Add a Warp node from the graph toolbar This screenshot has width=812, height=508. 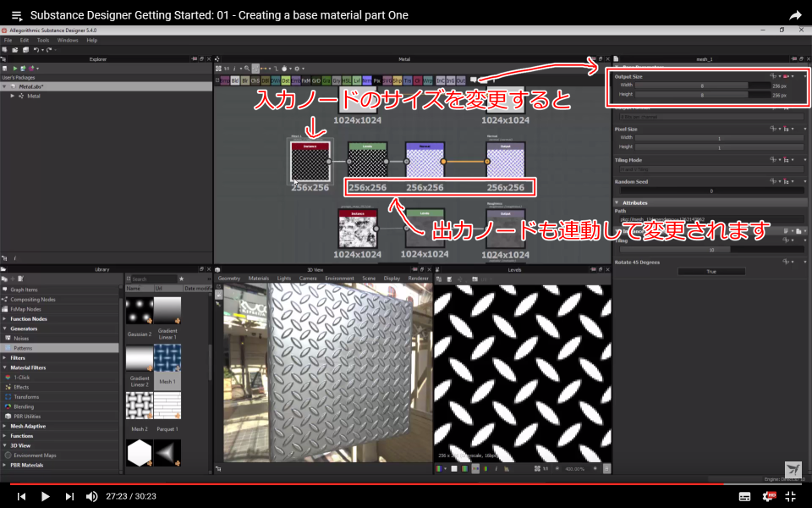[x=428, y=81]
